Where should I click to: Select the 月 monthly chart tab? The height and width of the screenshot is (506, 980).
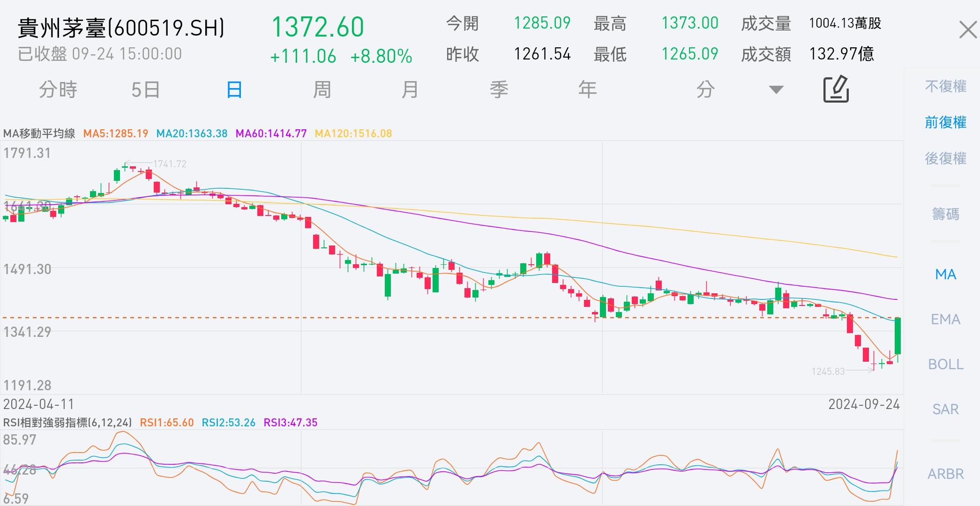coord(410,89)
